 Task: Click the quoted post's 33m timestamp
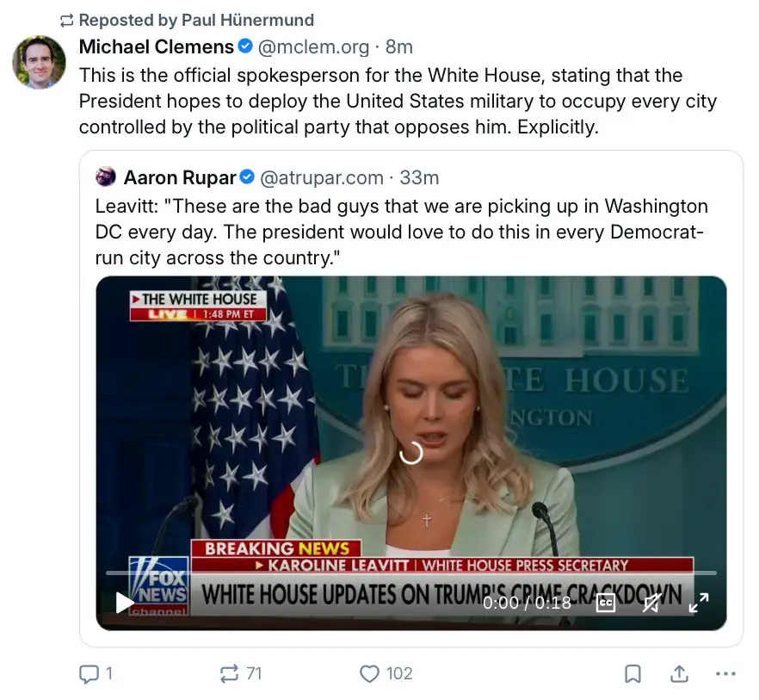tap(420, 177)
